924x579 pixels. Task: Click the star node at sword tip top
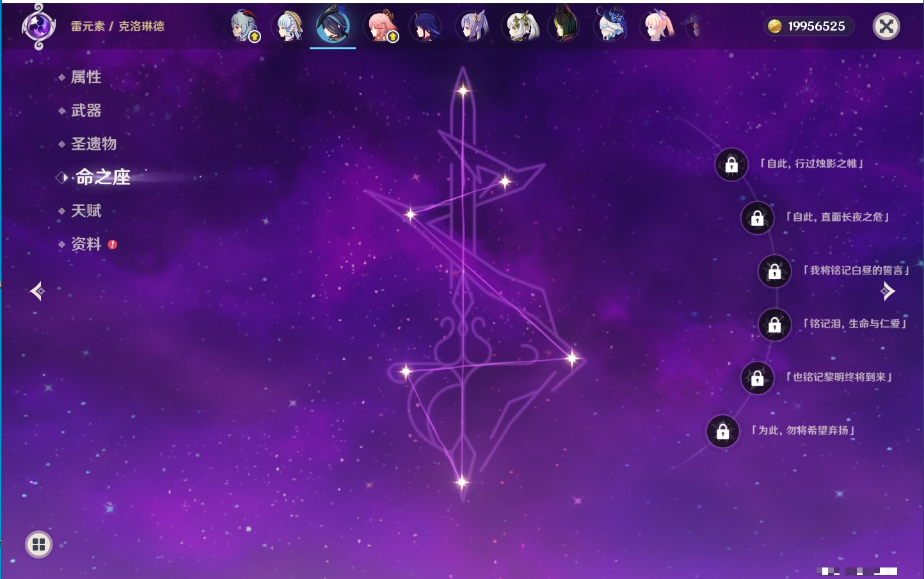(x=463, y=91)
